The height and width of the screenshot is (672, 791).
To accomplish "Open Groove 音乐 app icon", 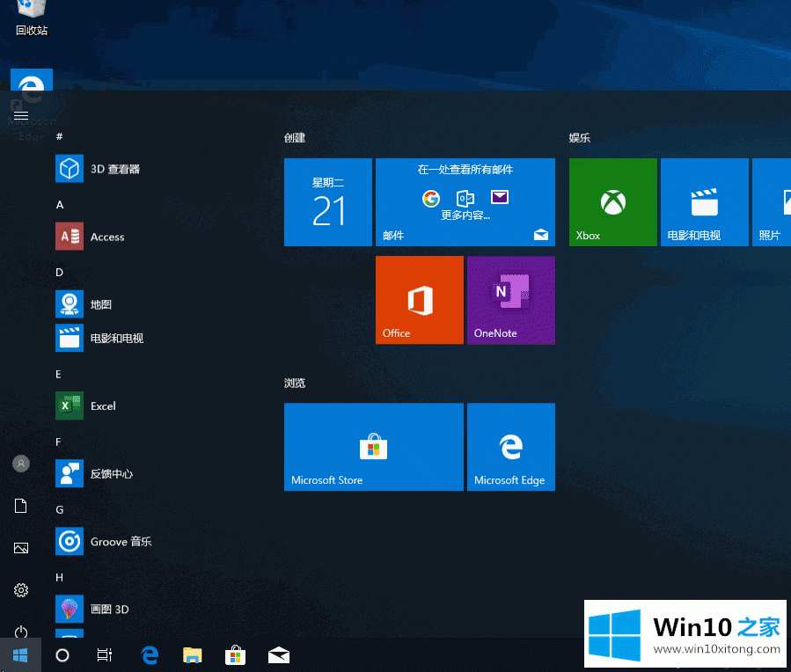I will click(70, 541).
